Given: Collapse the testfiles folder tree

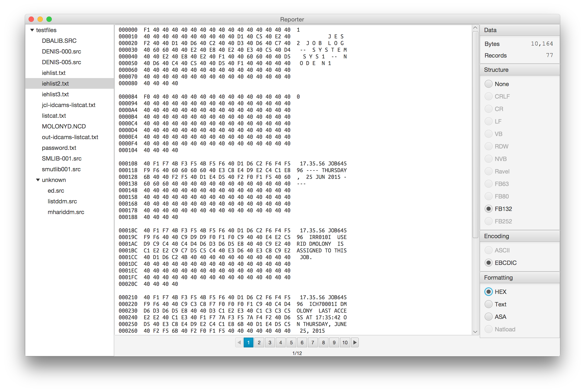Looking at the screenshot, I should (32, 30).
